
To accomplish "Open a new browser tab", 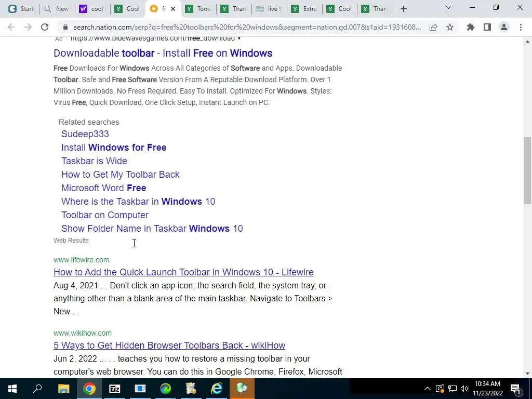I will (x=403, y=9).
